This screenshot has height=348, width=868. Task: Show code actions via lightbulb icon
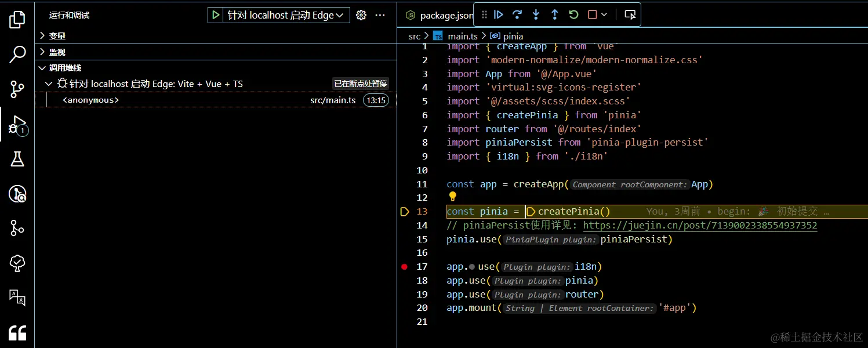click(x=453, y=197)
